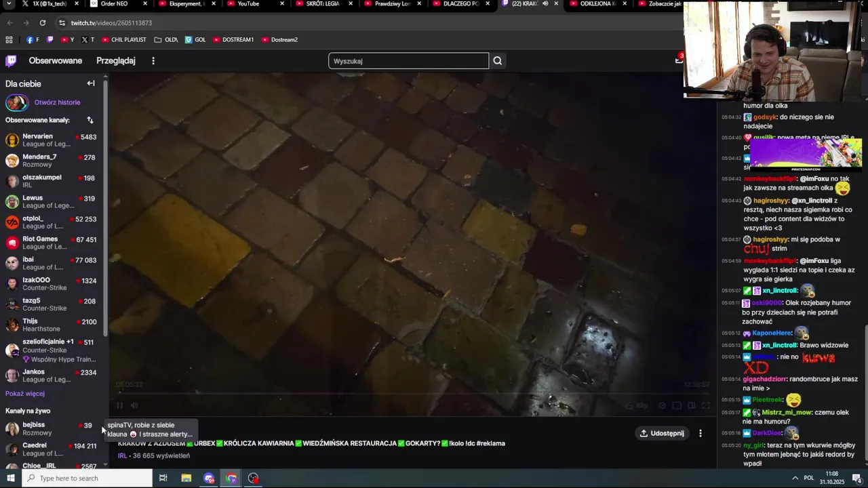This screenshot has height=488, width=868.
Task: Open the player settings gear
Action: (x=663, y=405)
